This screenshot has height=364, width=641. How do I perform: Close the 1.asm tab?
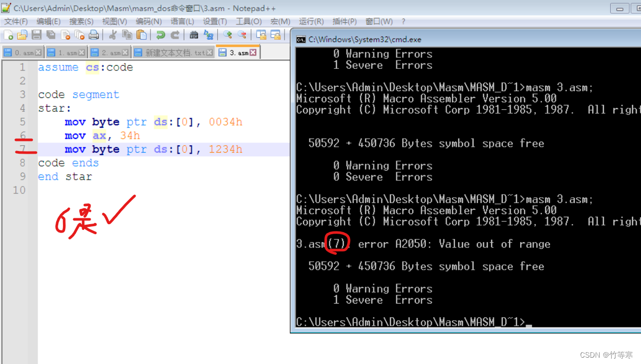pyautogui.click(x=82, y=52)
